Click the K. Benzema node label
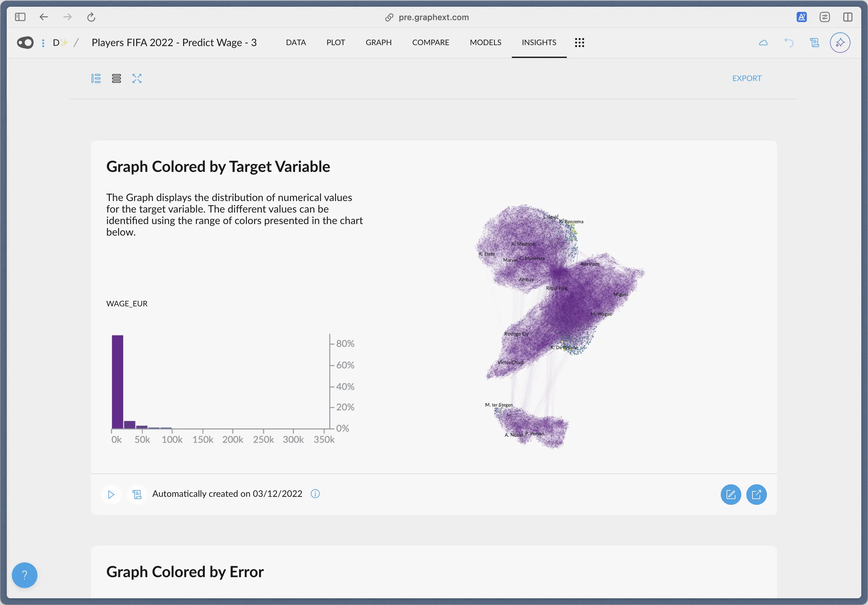Screen dimensions: 868x605 [x=571, y=222]
